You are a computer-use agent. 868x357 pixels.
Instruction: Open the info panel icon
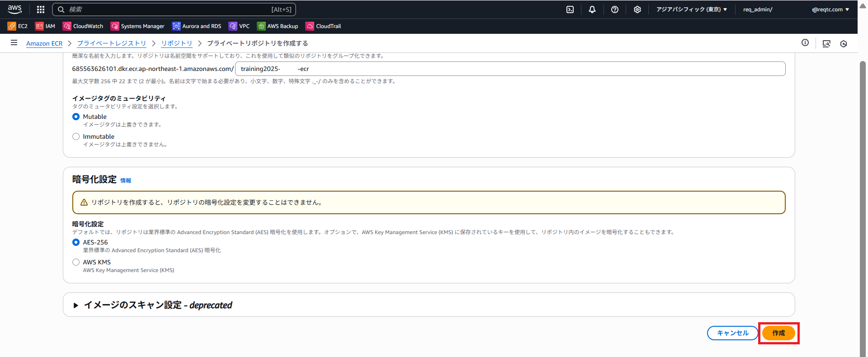pos(805,43)
